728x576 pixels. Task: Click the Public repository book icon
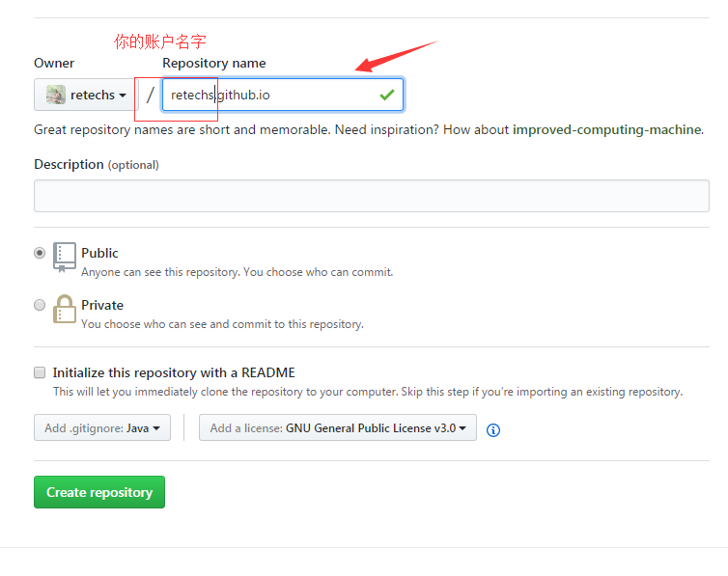[65, 257]
